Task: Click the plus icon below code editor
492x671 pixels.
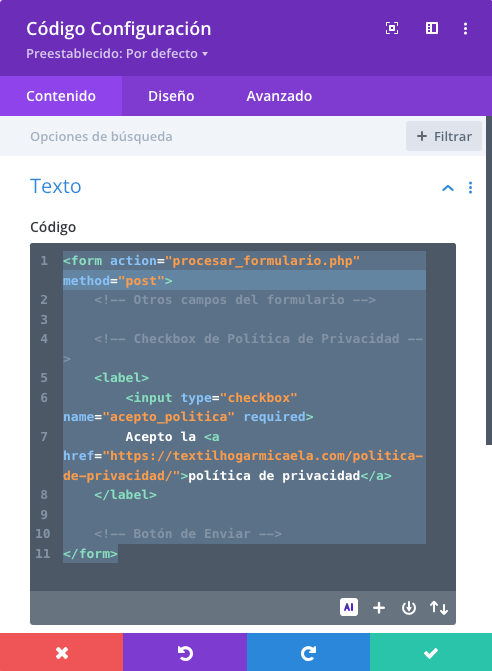Action: tap(379, 608)
